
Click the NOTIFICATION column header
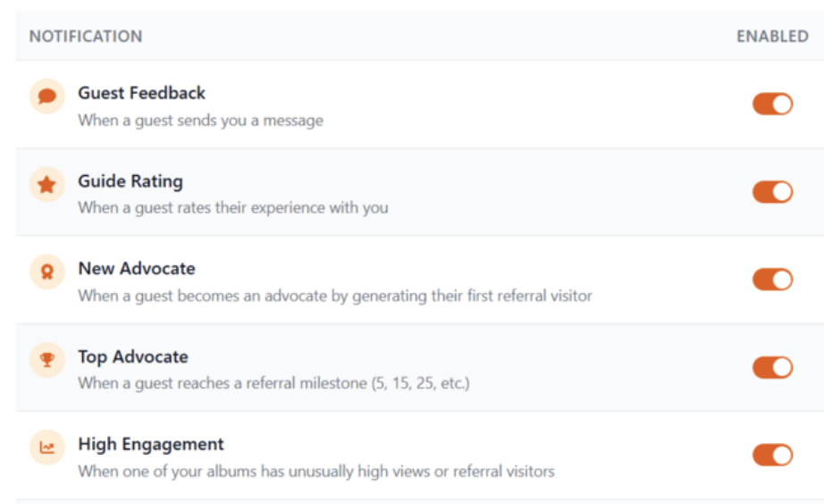[86, 37]
